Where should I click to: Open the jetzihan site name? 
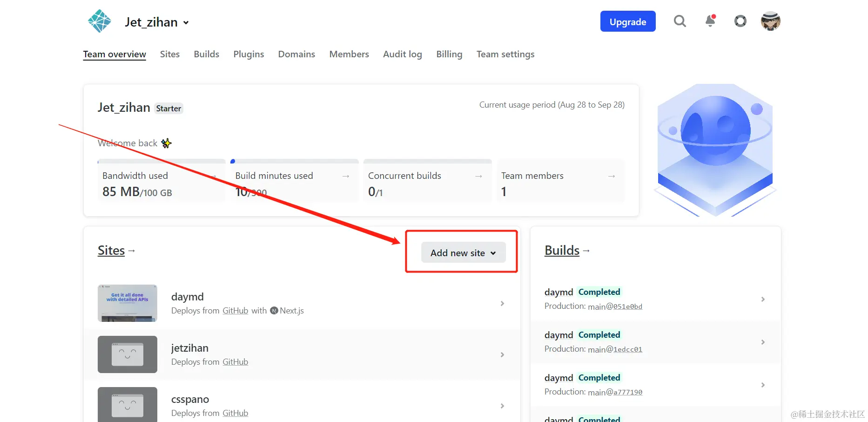tap(190, 348)
